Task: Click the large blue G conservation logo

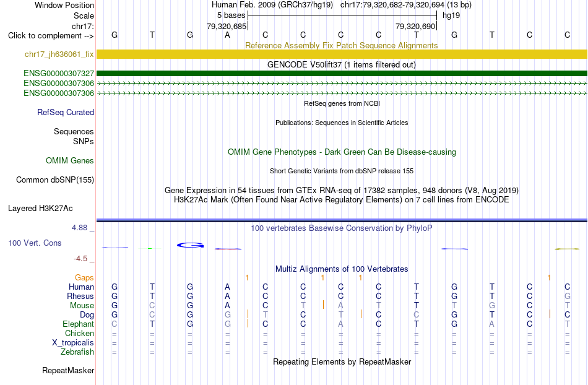Action: point(190,245)
